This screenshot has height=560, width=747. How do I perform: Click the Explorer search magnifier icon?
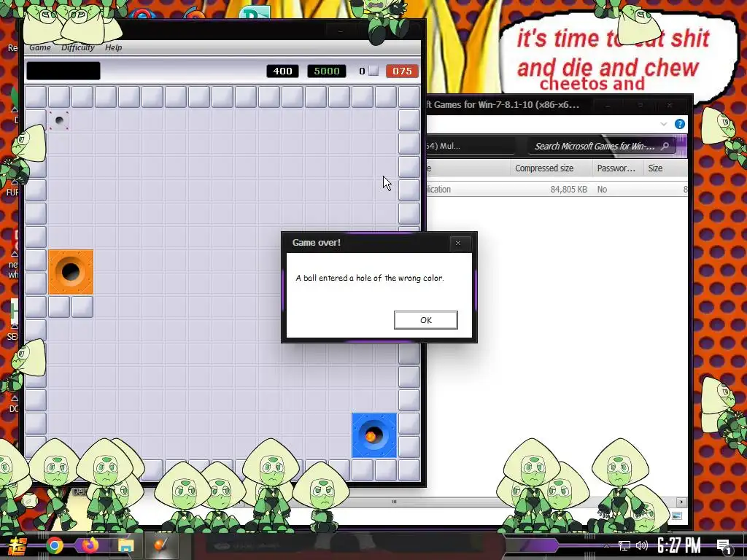pyautogui.click(x=665, y=146)
